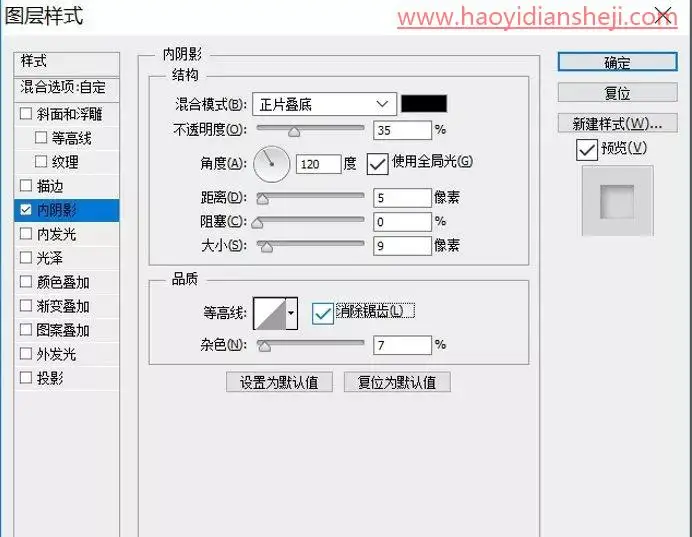692x537 pixels.
Task: Close the 图层样式 dialog
Action: 663,16
